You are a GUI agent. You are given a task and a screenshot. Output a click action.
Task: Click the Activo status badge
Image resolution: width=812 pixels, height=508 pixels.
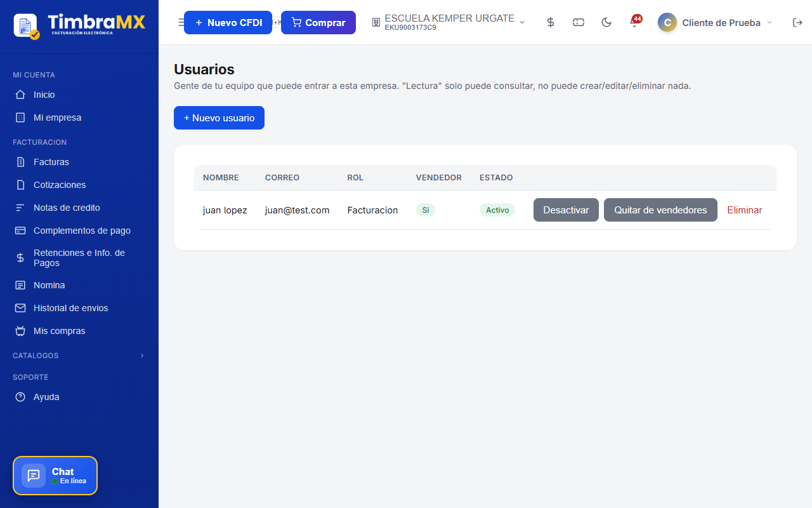(x=497, y=210)
